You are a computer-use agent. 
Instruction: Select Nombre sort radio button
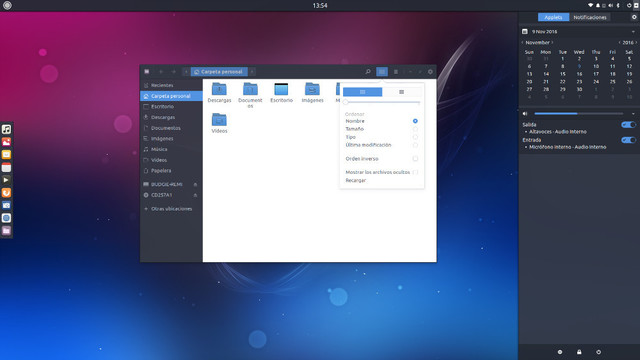[x=415, y=121]
